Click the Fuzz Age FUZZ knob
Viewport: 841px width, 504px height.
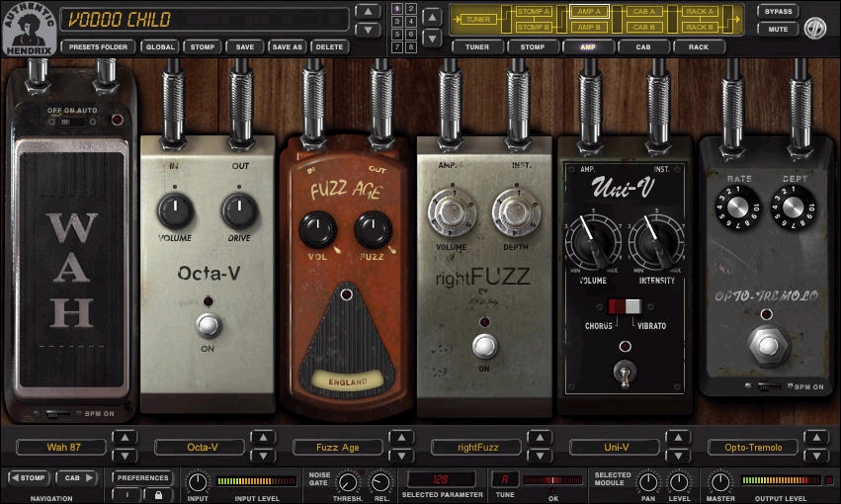(x=373, y=230)
